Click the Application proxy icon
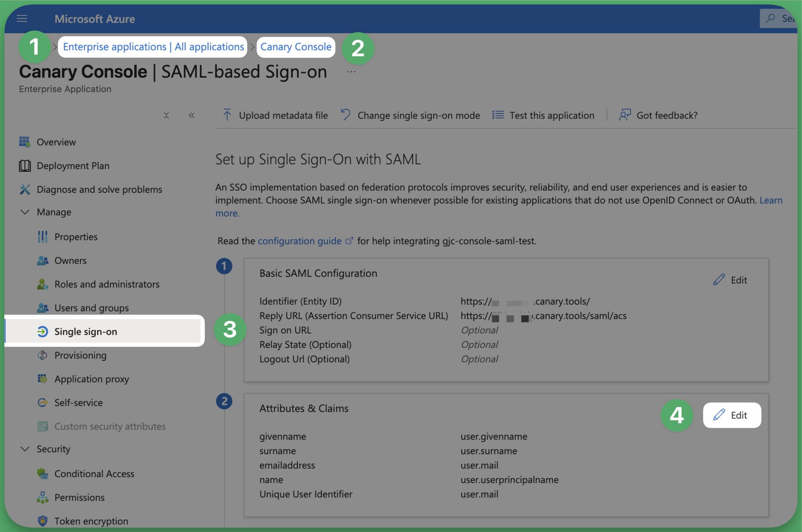Viewport: 802px width, 532px height. [x=43, y=379]
